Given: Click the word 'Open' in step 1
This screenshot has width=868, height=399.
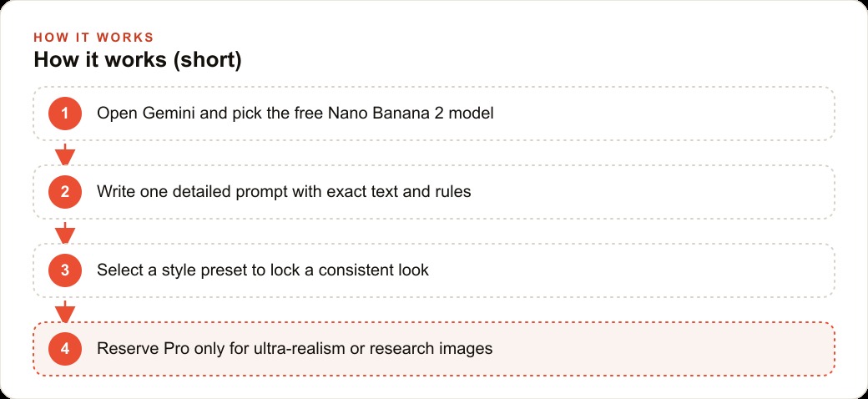Looking at the screenshot, I should pyautogui.click(x=118, y=114).
